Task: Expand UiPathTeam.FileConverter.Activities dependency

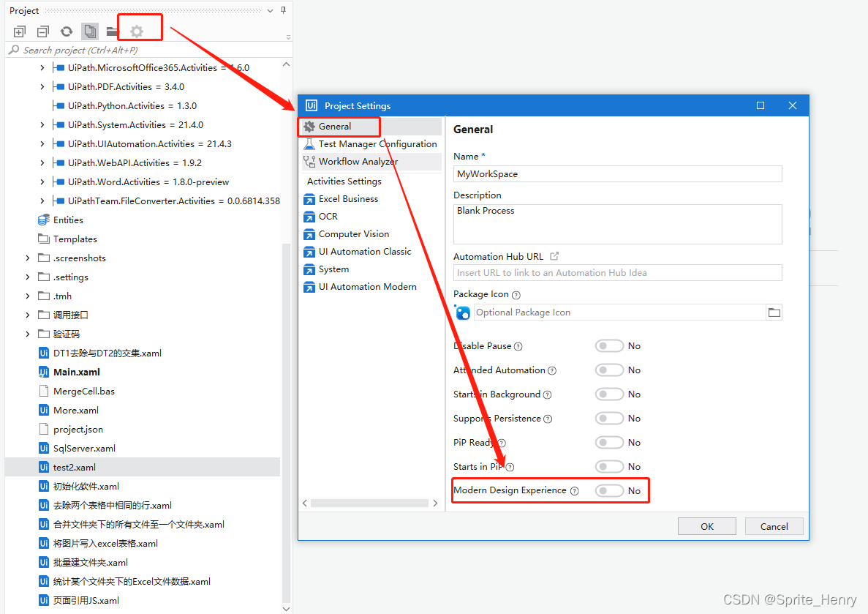Action: 42,201
